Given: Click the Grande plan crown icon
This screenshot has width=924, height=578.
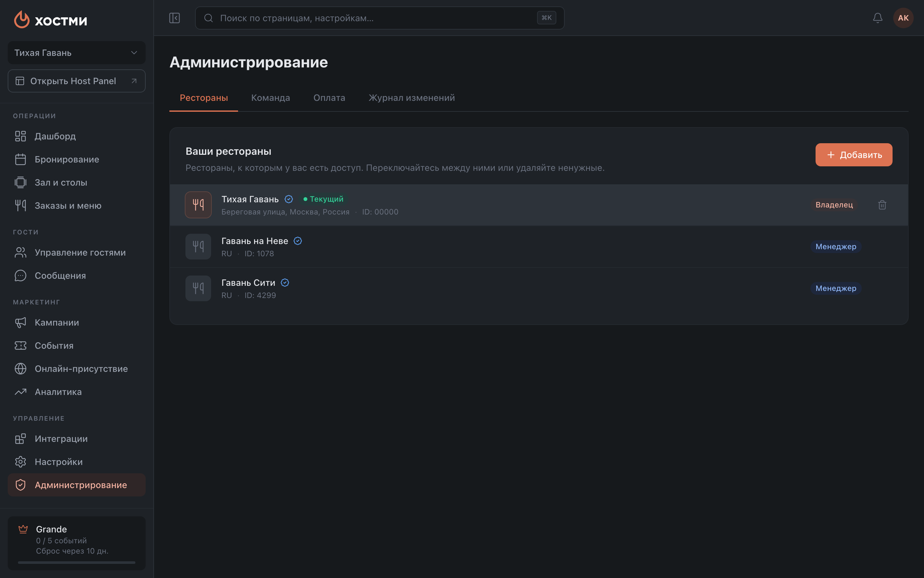Looking at the screenshot, I should point(23,529).
